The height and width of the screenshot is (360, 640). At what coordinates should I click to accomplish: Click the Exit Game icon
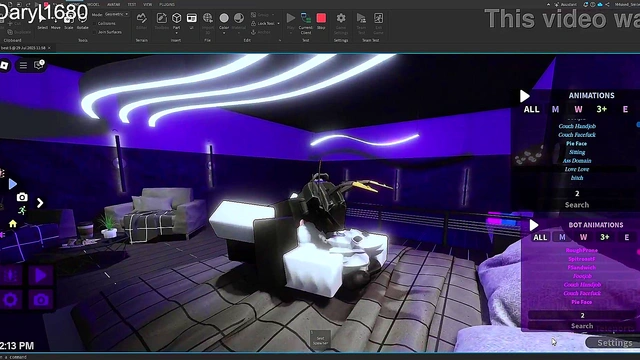tap(378, 18)
